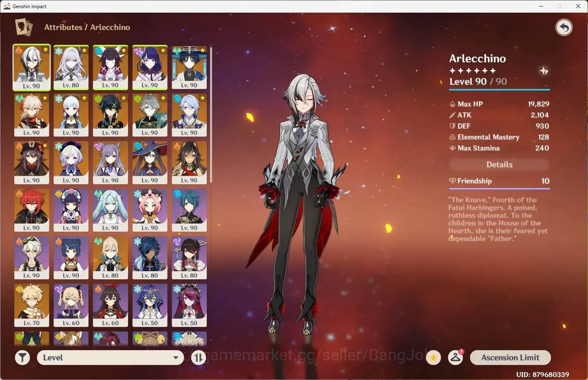Image resolution: width=588 pixels, height=380 pixels.
Task: Open the character cards icon beside Attributes
Action: coord(24,27)
